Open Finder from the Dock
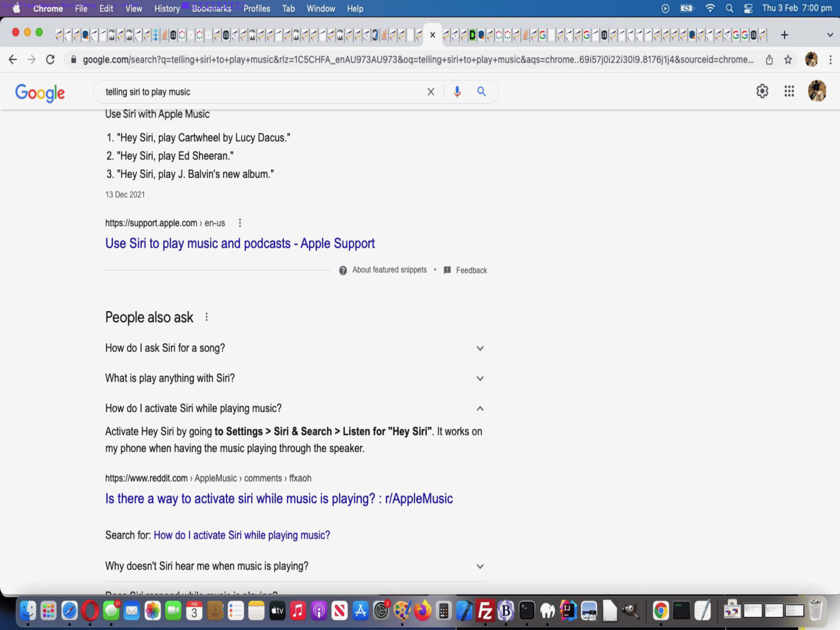This screenshot has width=840, height=630. (28, 611)
